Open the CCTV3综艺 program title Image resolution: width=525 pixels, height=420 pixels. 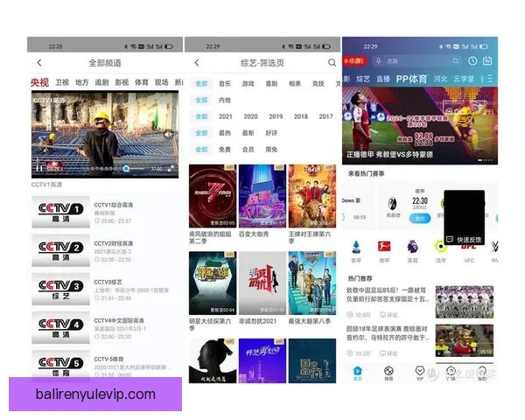click(x=108, y=282)
